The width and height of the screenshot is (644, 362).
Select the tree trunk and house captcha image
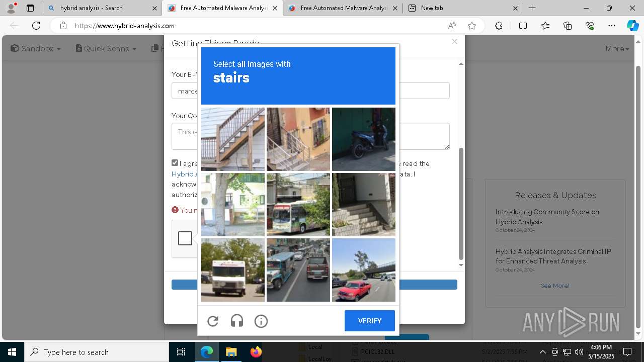tap(233, 205)
